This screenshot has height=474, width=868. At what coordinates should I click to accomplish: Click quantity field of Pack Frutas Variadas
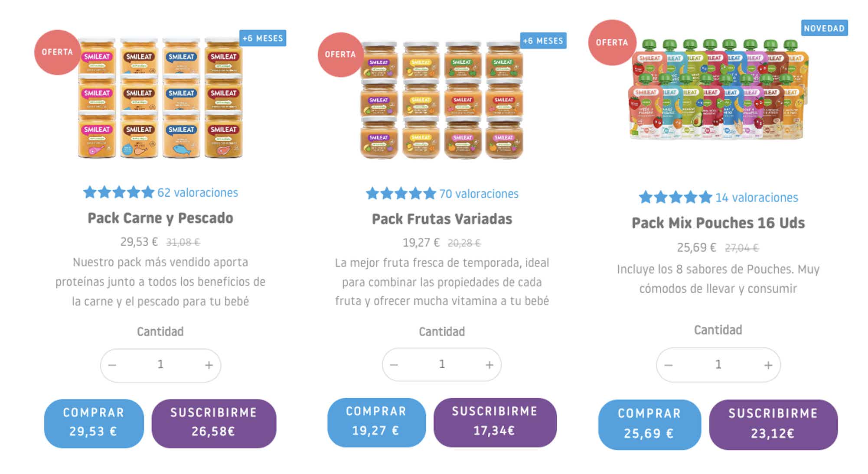[x=441, y=364]
